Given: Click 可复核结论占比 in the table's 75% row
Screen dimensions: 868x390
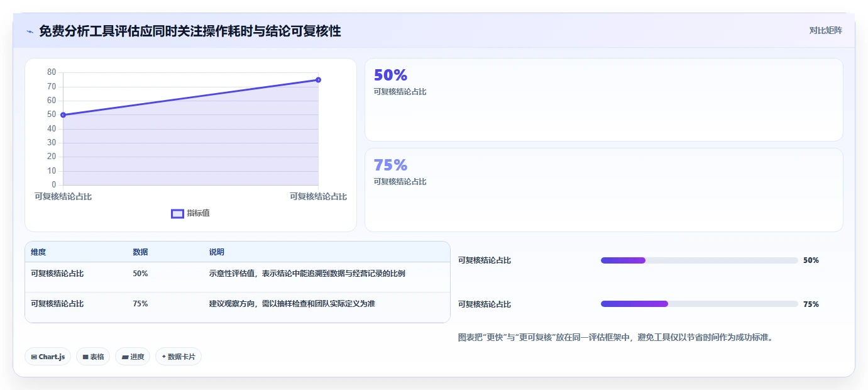Looking at the screenshot, I should coord(57,304).
